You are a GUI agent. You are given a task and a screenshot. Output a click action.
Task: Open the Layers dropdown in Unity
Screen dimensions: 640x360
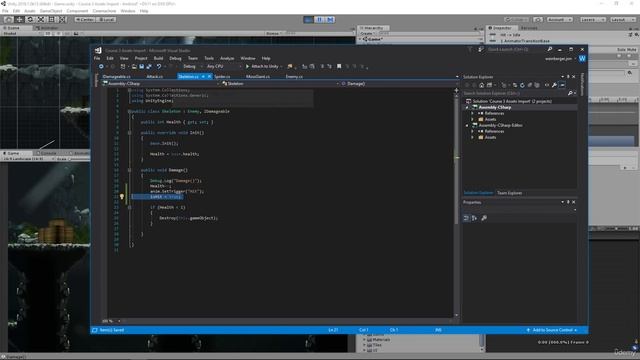point(592,19)
